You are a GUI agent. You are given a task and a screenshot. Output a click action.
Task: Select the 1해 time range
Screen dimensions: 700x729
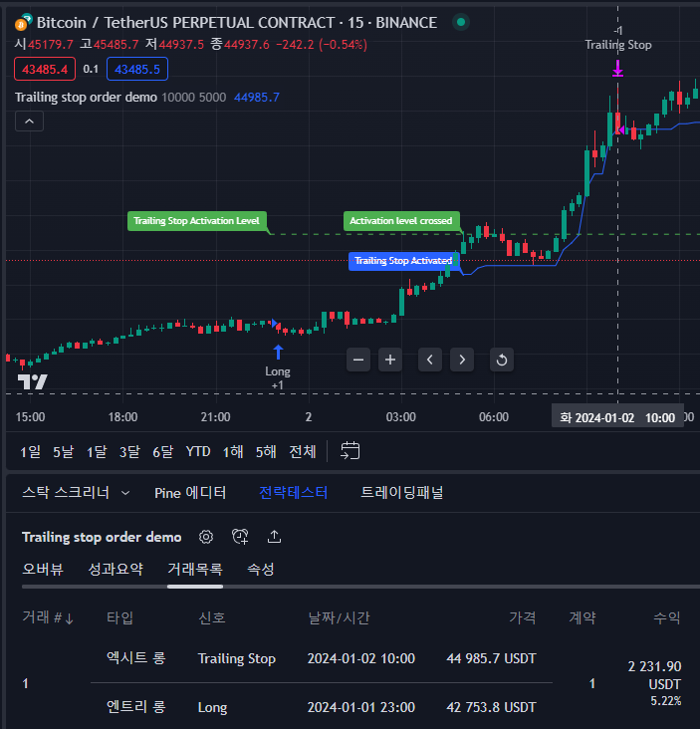(x=232, y=451)
